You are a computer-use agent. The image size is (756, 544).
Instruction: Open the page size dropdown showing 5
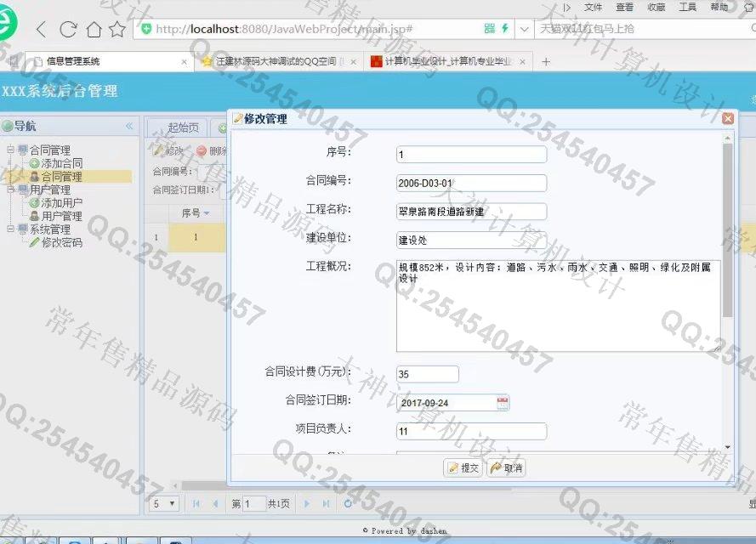click(x=163, y=504)
